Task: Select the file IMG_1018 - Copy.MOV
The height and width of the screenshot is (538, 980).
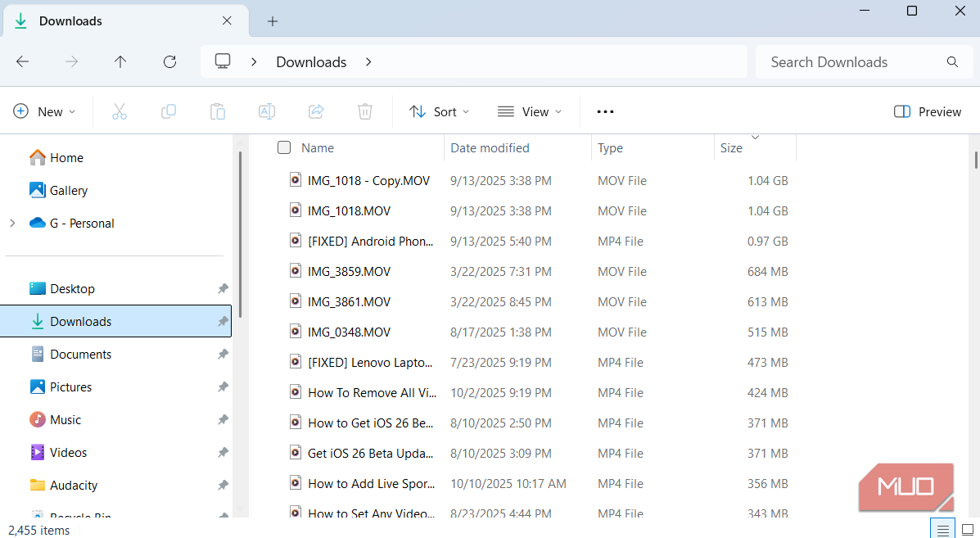Action: click(368, 181)
